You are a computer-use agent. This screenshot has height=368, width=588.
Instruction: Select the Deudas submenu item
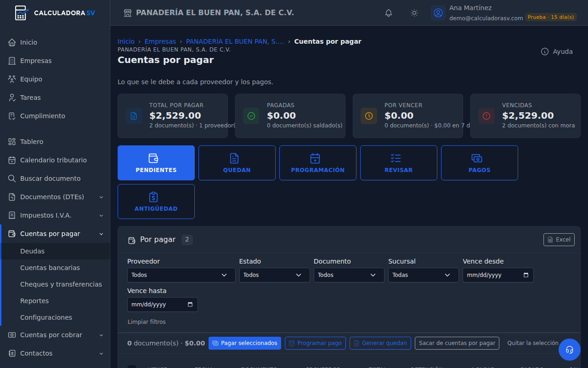tap(56, 251)
